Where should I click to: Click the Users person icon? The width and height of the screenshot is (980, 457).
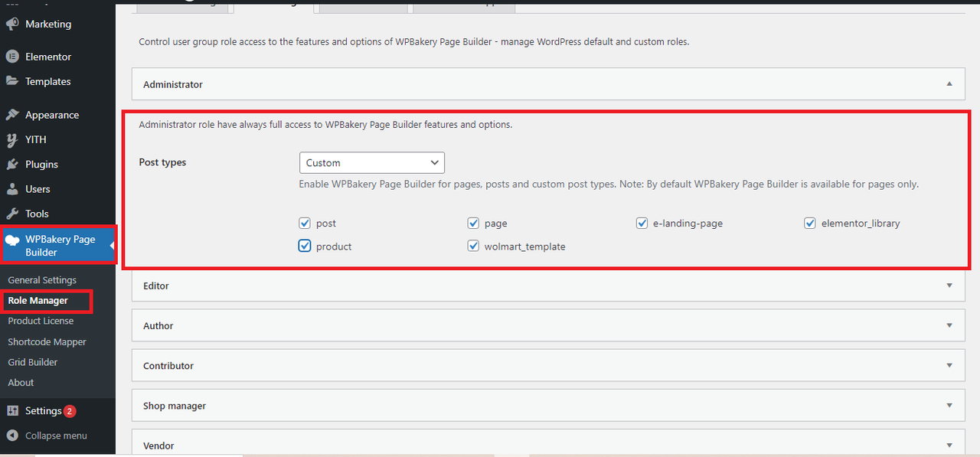point(12,189)
